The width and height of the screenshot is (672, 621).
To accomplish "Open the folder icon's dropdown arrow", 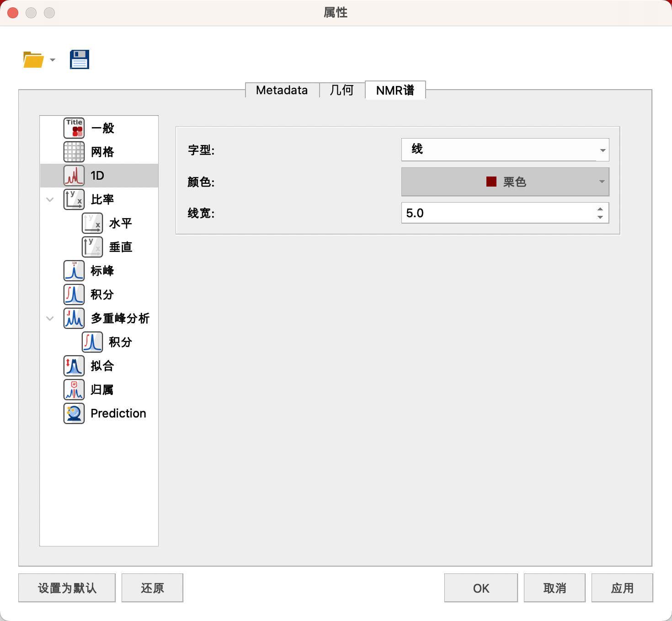I will point(53,60).
